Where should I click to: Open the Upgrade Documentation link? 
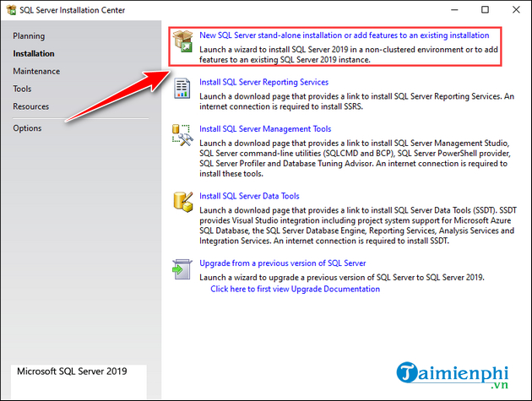click(295, 289)
